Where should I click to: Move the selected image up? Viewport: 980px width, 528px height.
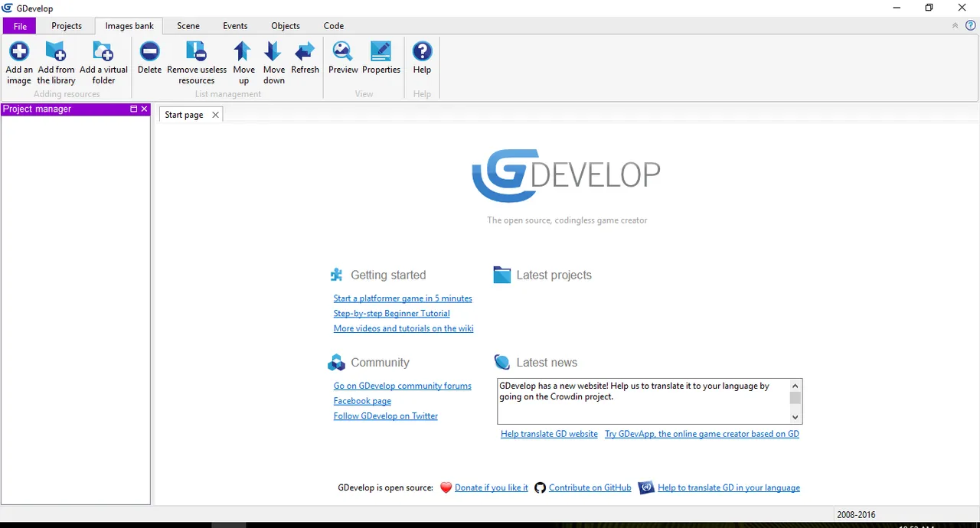coord(243,63)
